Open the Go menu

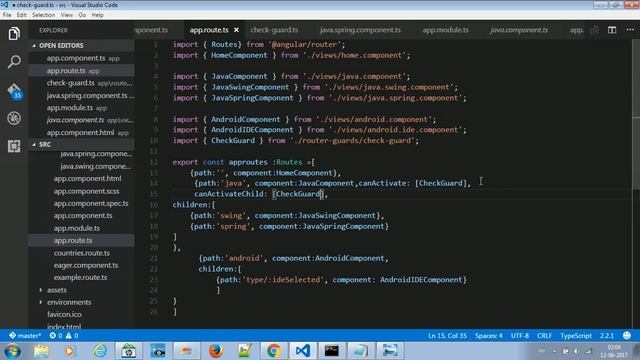pyautogui.click(x=82, y=15)
